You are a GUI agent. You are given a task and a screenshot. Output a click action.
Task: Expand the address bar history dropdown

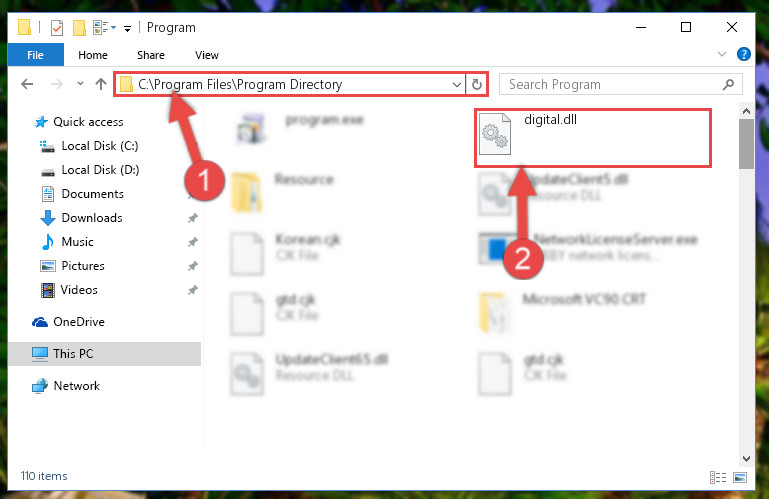point(457,84)
